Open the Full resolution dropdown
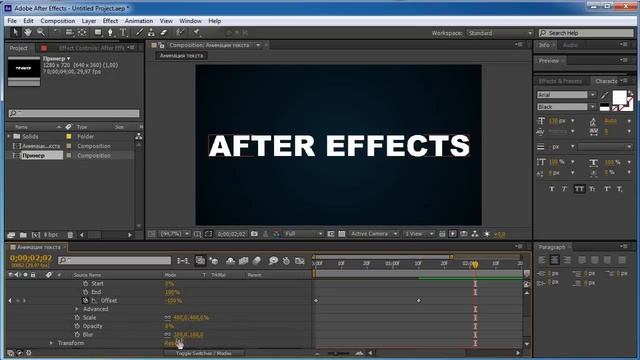The image size is (640, 360). 303,234
